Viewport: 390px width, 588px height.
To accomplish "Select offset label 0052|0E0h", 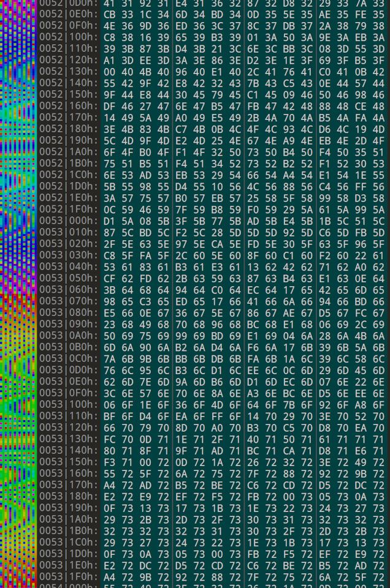I will 68,14.
